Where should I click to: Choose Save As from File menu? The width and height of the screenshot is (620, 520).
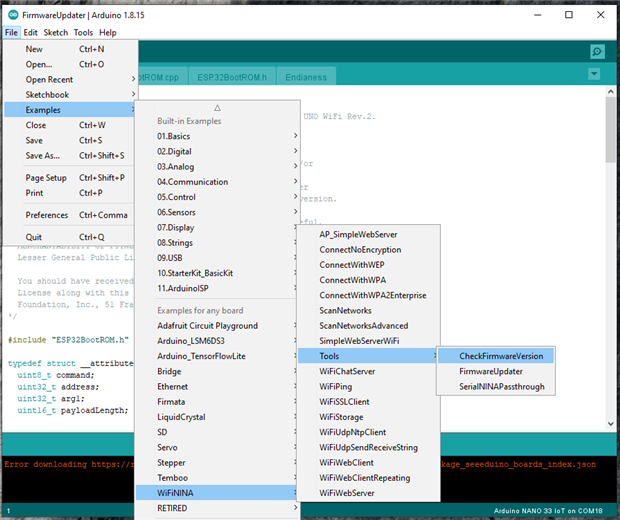[44, 156]
